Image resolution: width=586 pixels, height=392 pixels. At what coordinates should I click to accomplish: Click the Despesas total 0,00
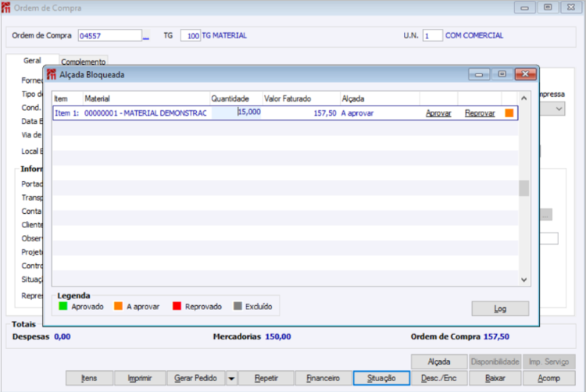[63, 337]
